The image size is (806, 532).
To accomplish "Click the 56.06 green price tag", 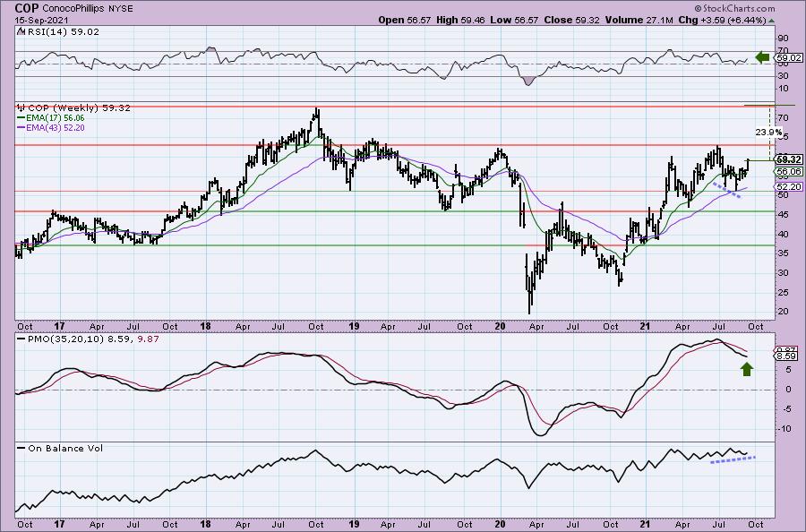I will (x=790, y=172).
